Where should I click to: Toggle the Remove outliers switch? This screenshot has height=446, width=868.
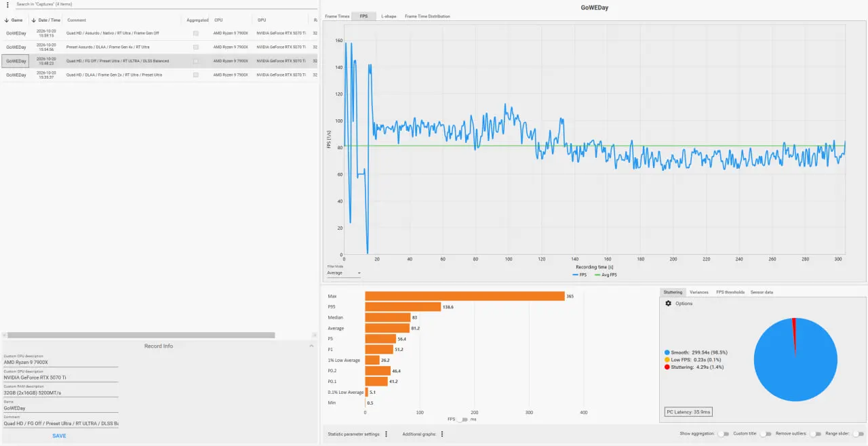point(816,434)
